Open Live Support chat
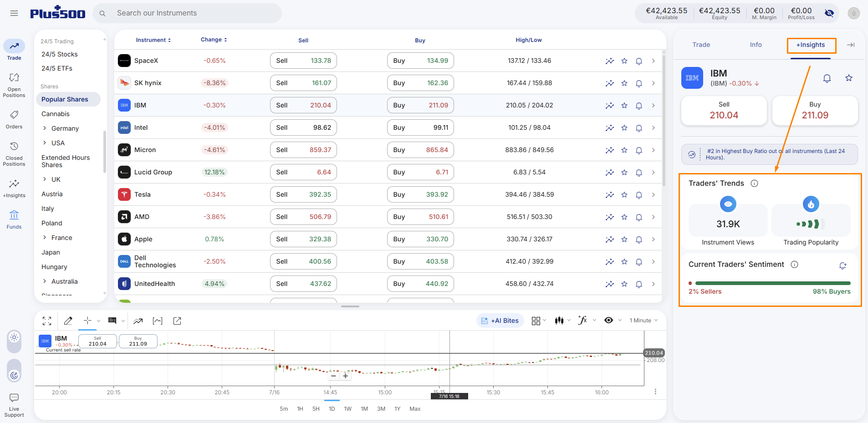This screenshot has height=423, width=868. pos(14,405)
